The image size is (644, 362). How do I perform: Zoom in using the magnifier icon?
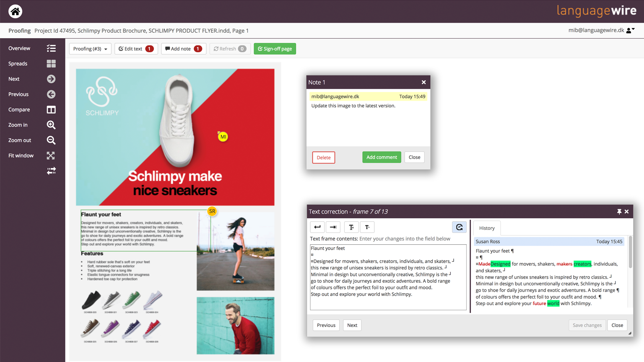point(51,125)
